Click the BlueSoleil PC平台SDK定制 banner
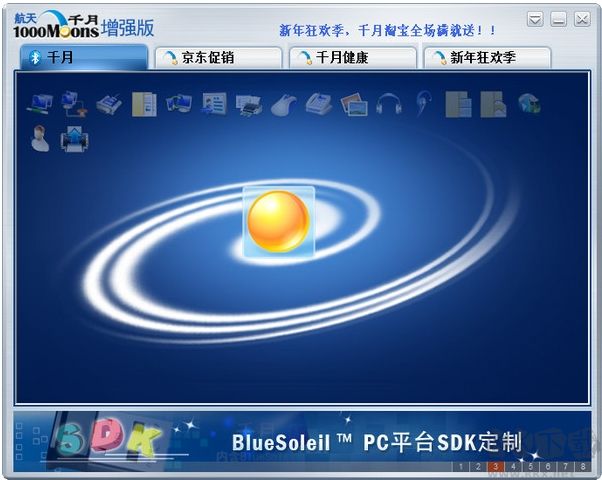 click(x=302, y=441)
